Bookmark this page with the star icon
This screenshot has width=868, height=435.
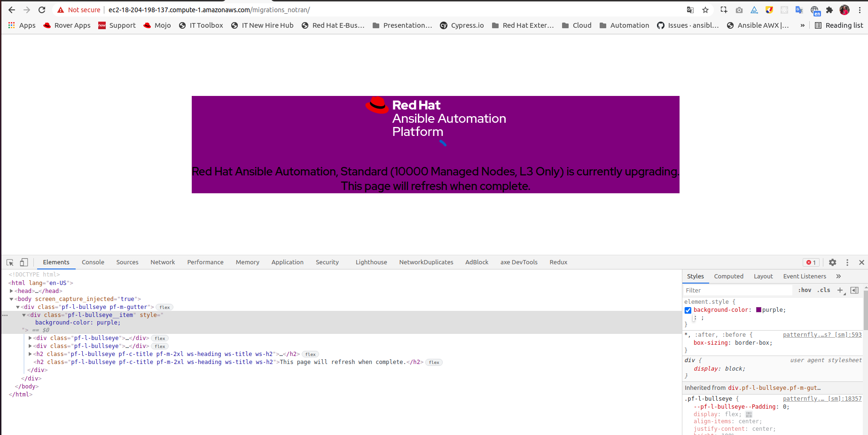pos(705,10)
